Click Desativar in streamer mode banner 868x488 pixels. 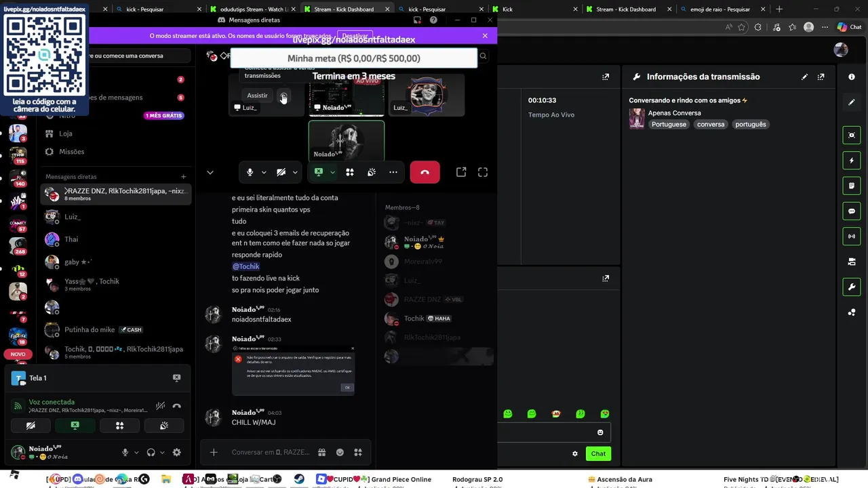355,36
